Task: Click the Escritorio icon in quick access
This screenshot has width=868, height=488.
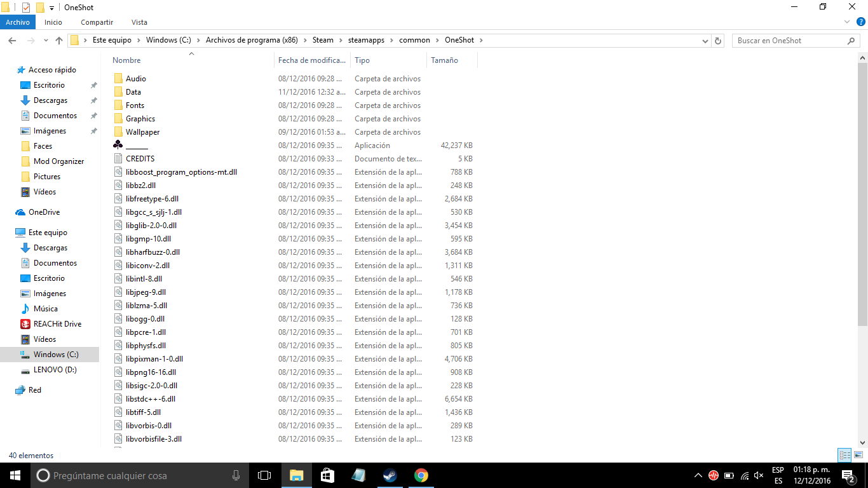Action: pos(25,85)
